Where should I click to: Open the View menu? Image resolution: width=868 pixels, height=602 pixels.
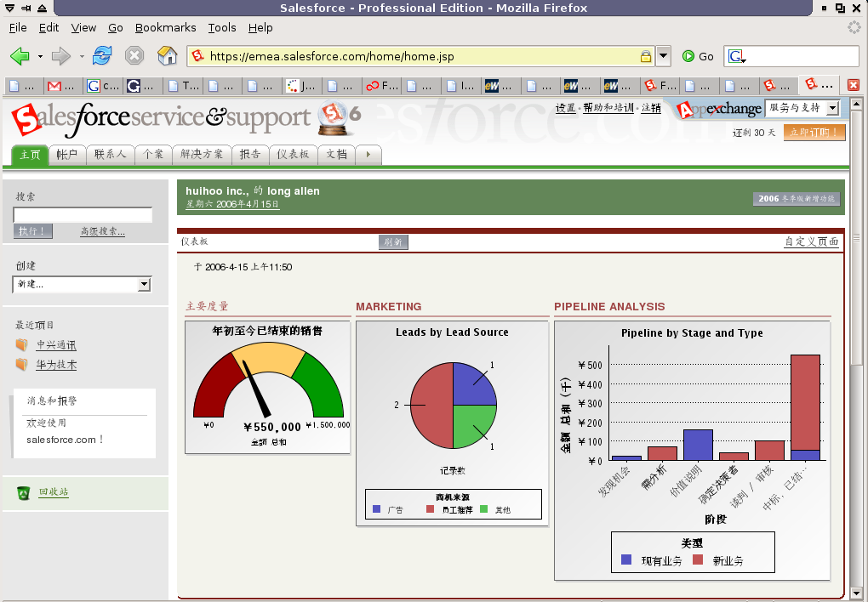coord(83,28)
